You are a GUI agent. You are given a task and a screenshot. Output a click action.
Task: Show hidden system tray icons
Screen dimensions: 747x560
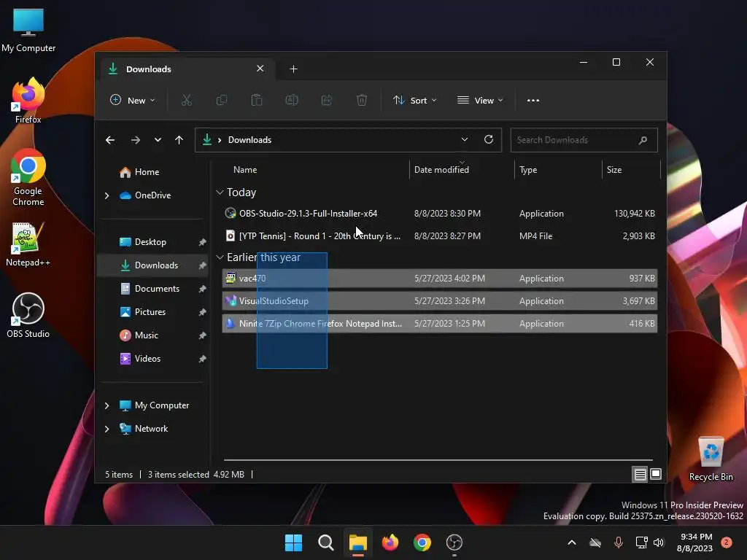click(572, 542)
